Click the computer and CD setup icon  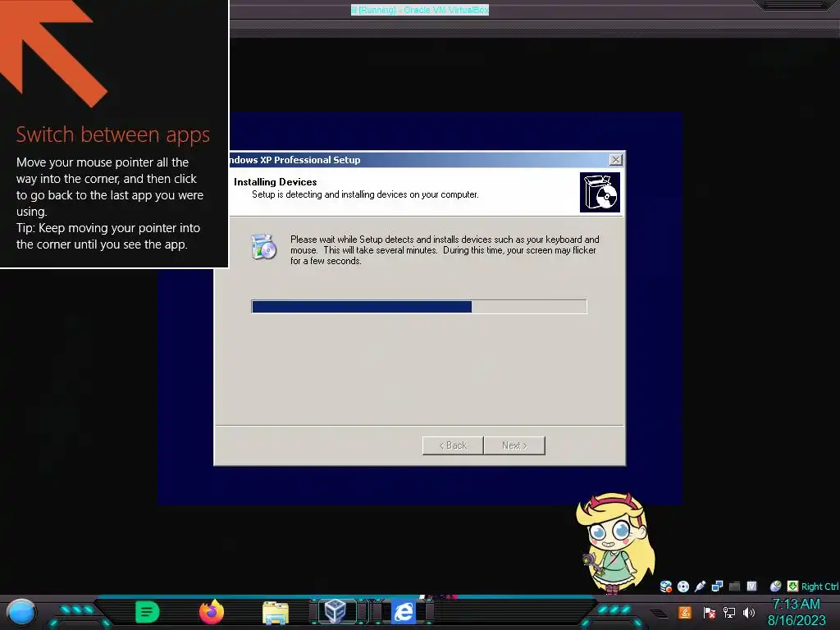pos(264,247)
